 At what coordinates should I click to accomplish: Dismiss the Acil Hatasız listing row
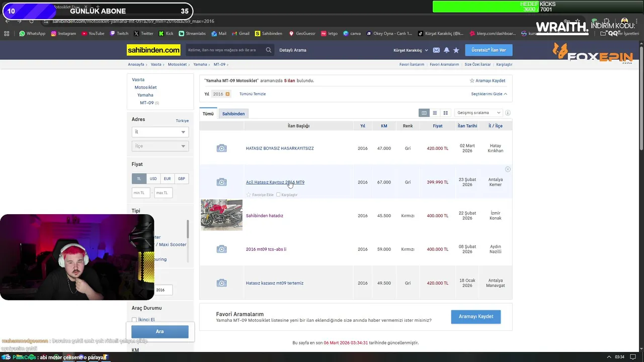(508, 169)
